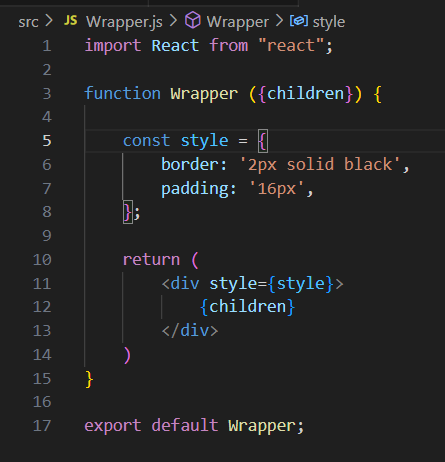Screen dimensions: 445x462
Task: Click highlighted opening brace on line 5
Action: (x=263, y=141)
